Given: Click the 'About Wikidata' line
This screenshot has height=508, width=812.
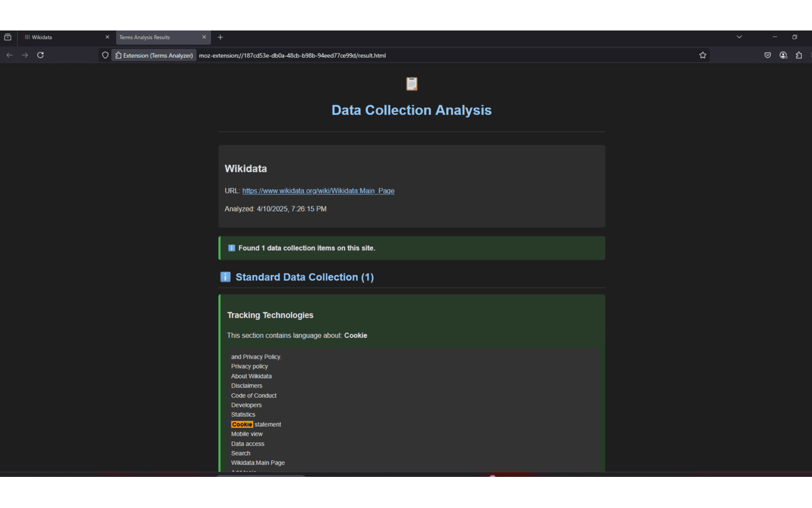Looking at the screenshot, I should (x=251, y=377).
